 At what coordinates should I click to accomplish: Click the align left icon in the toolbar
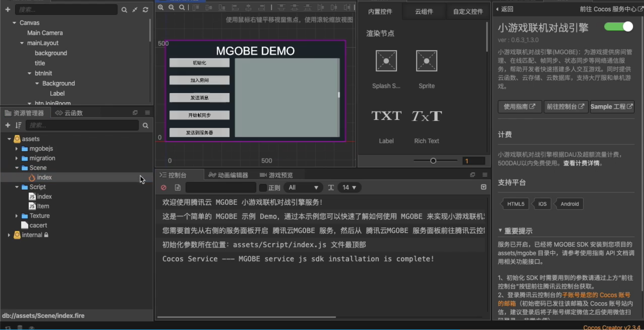click(x=236, y=7)
